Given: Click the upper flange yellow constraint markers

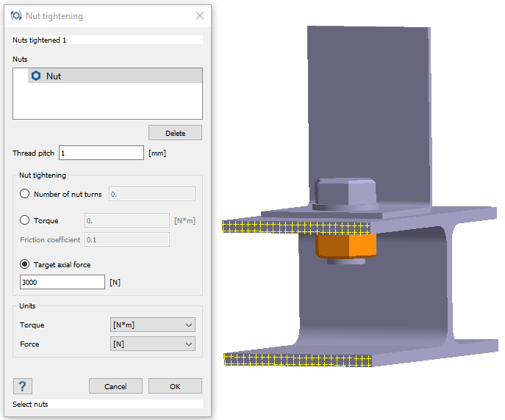Looking at the screenshot, I should pos(296,227).
